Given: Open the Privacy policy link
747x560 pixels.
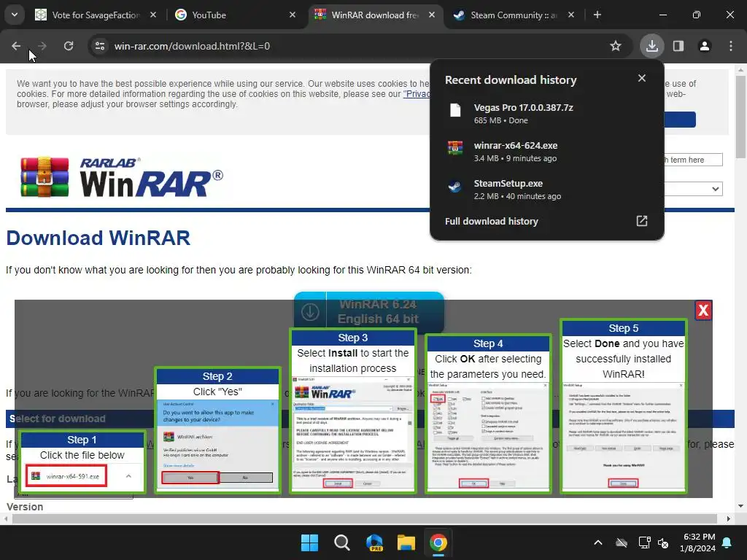Looking at the screenshot, I should 417,94.
